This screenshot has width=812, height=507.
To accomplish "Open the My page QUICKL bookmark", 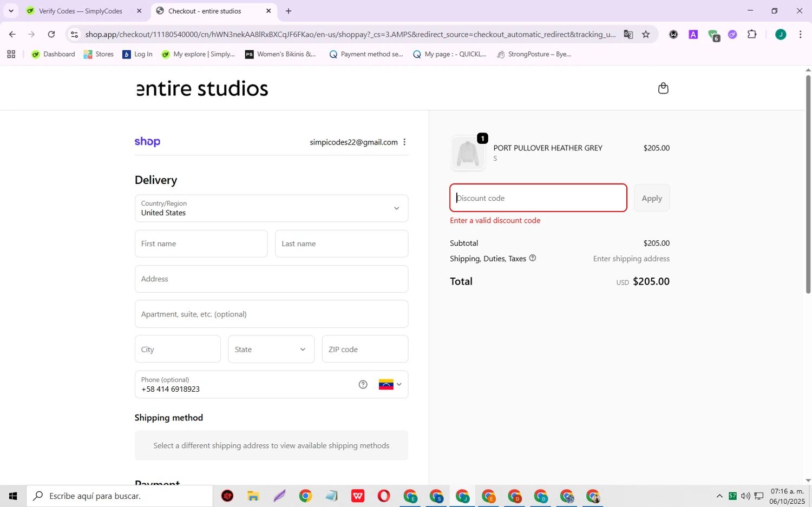I will (449, 54).
